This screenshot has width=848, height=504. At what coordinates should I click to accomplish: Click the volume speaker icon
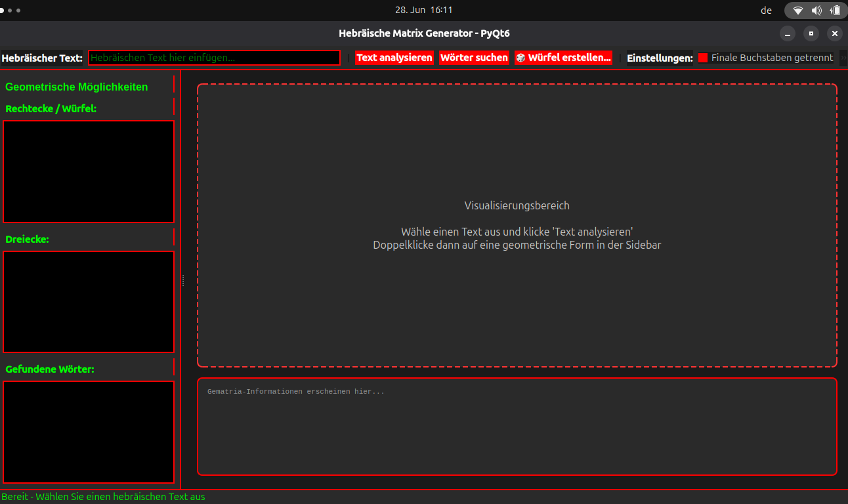point(816,10)
